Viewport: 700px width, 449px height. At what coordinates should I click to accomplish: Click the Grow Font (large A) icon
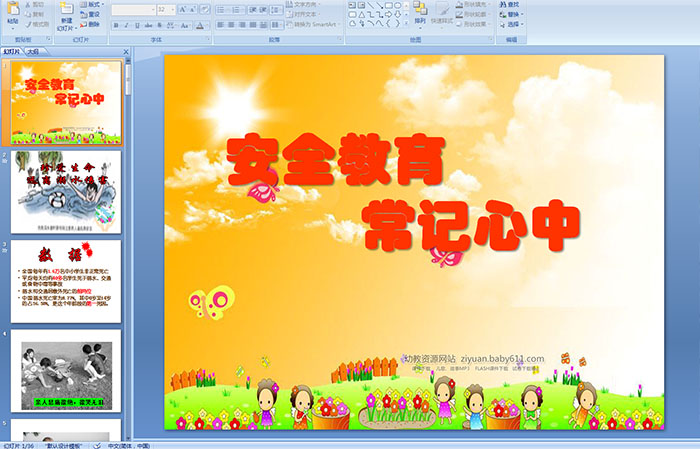pos(182,9)
